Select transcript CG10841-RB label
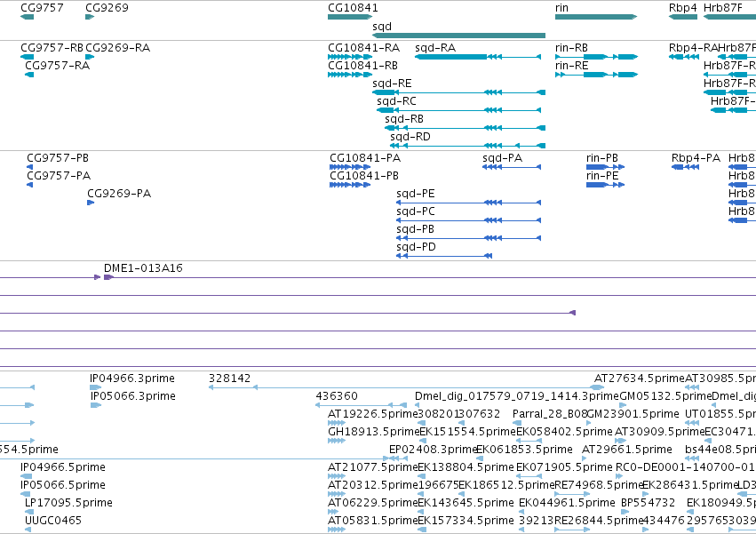 [362, 66]
